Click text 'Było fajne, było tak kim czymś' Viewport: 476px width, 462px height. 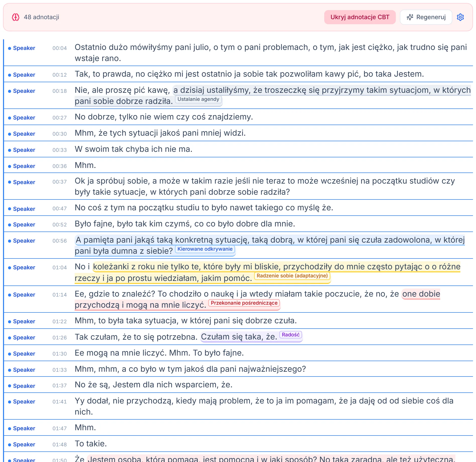pos(132,224)
